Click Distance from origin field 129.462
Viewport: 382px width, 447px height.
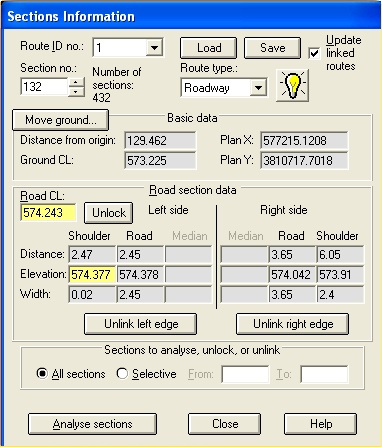click(160, 140)
